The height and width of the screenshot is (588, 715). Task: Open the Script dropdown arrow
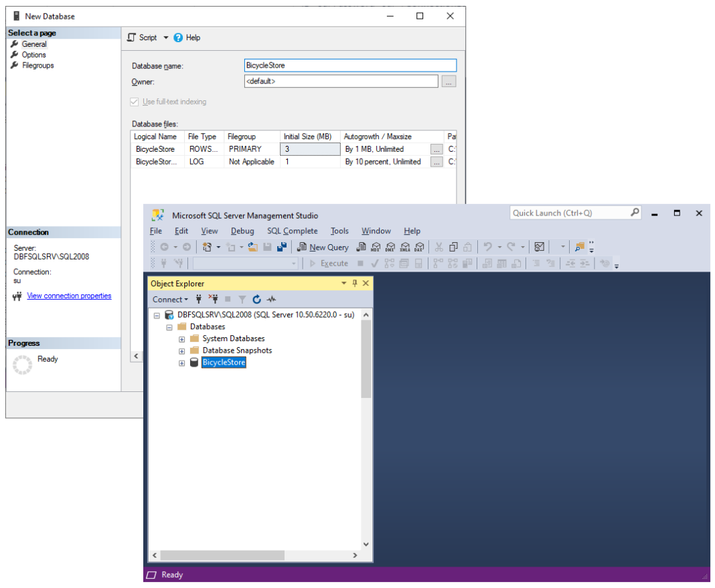[166, 37]
